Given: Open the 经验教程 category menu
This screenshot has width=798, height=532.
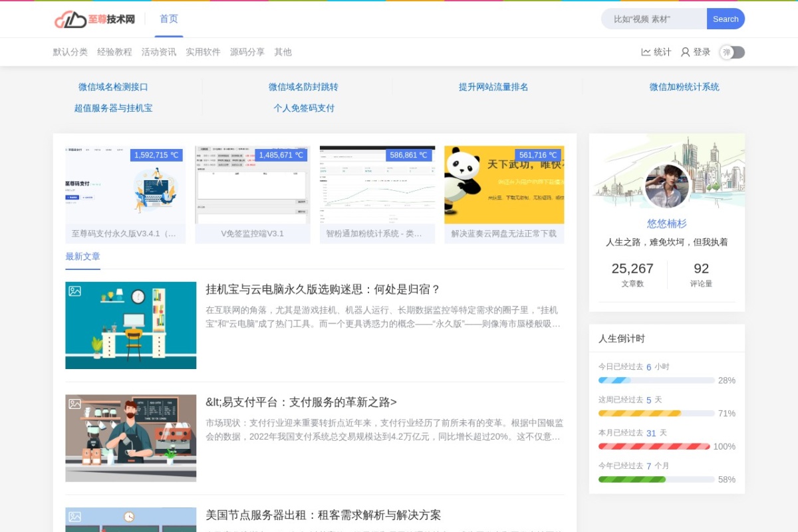Looking at the screenshot, I should pos(114,52).
